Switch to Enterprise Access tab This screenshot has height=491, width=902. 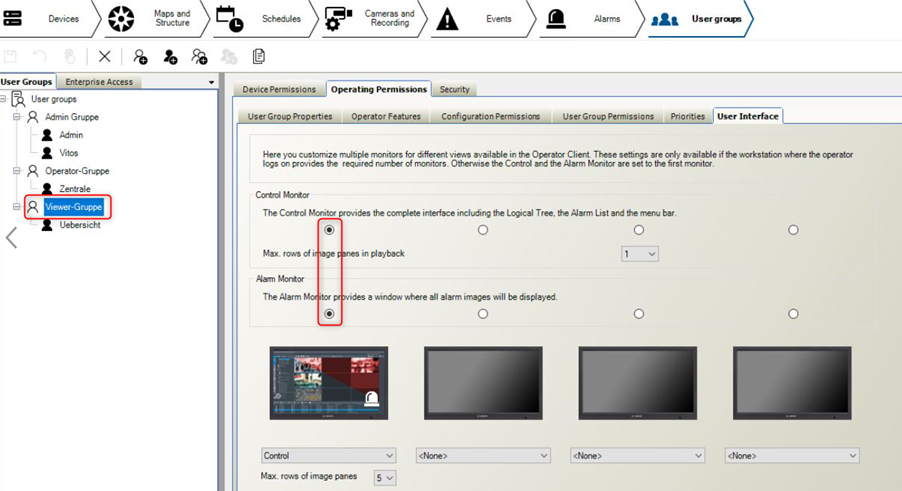99,82
